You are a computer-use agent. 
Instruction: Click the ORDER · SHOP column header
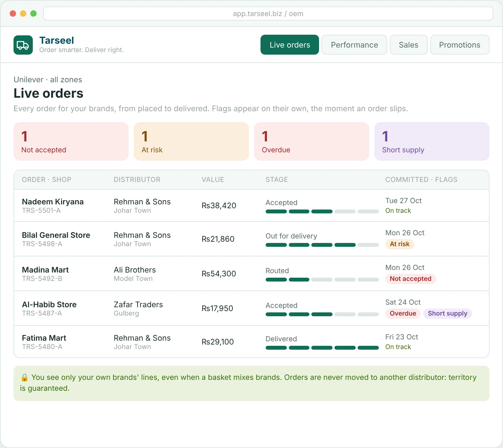point(47,180)
